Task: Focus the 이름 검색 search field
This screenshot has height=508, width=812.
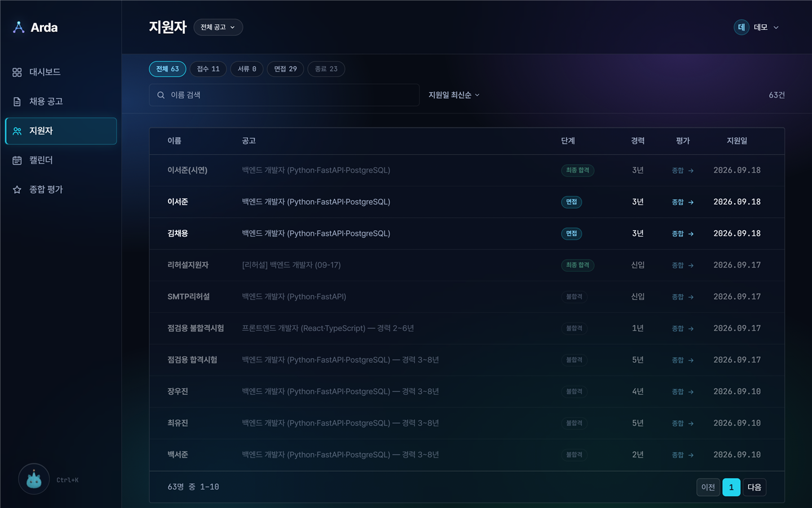Action: [284, 95]
